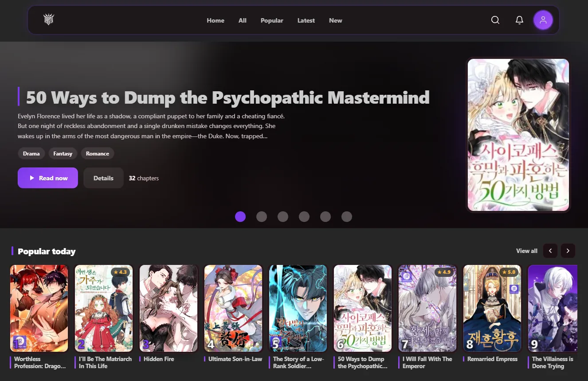The width and height of the screenshot is (588, 381).
Task: Open 50 Ways to Dump cover ranked 6
Action: coord(363,308)
